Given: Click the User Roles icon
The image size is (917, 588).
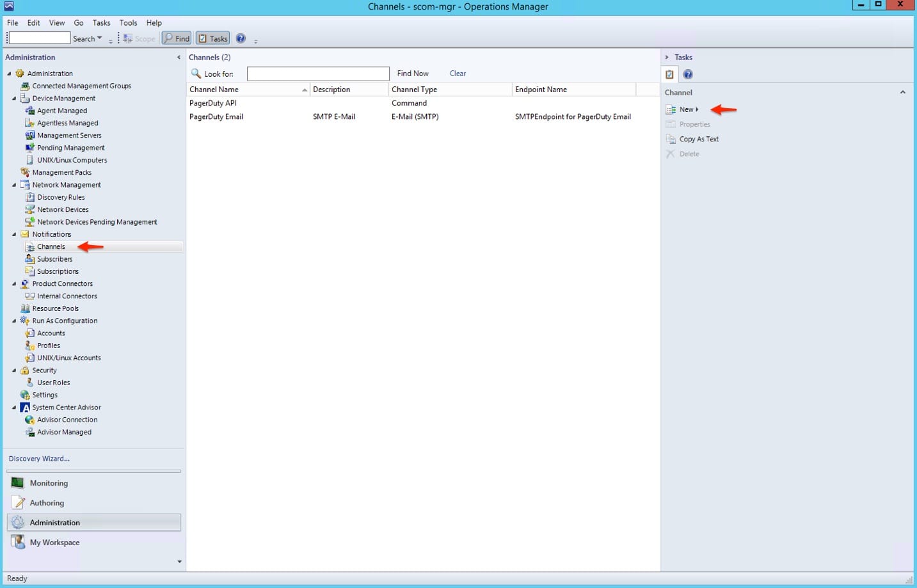Looking at the screenshot, I should click(x=29, y=383).
